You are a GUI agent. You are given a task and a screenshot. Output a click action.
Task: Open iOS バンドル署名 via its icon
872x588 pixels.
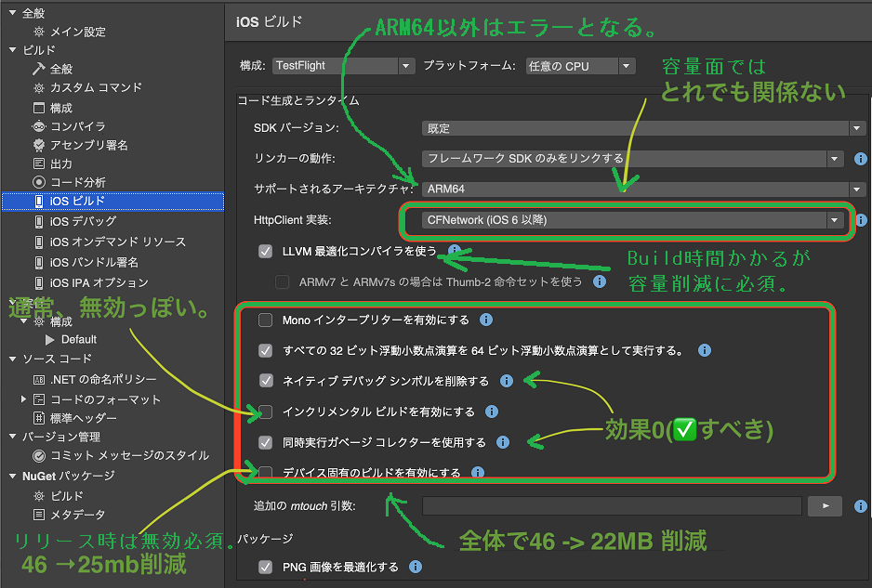click(41, 260)
